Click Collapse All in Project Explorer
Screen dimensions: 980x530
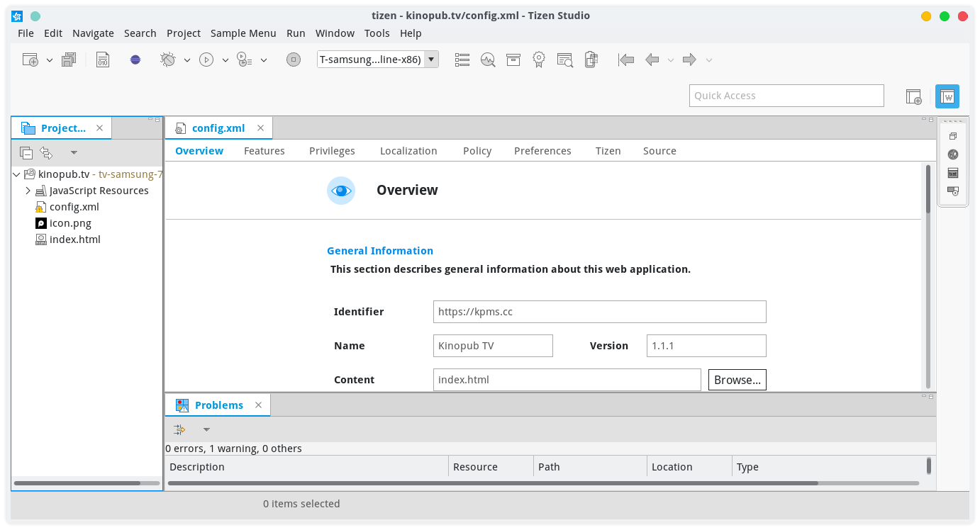[26, 152]
